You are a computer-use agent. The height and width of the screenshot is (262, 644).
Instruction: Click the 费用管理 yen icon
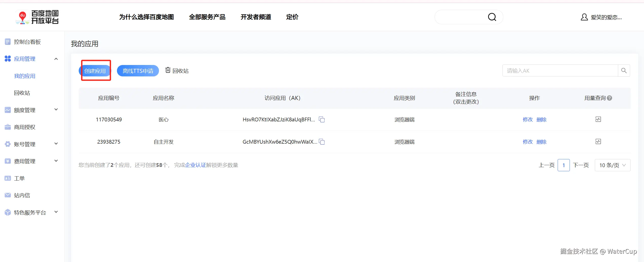[8, 161]
